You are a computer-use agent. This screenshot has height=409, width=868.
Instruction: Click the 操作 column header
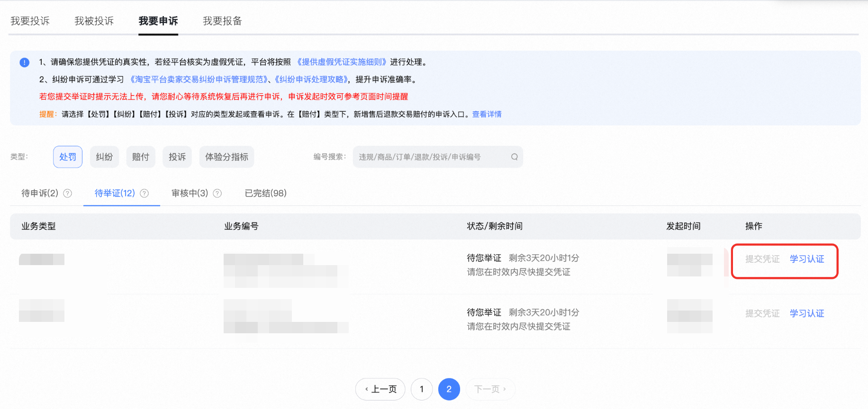click(x=754, y=226)
